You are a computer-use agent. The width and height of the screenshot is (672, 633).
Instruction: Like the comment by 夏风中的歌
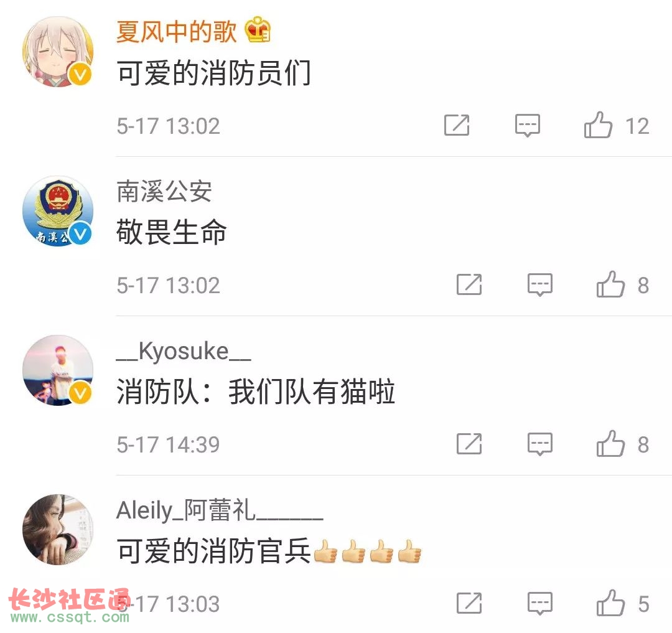pos(599,125)
